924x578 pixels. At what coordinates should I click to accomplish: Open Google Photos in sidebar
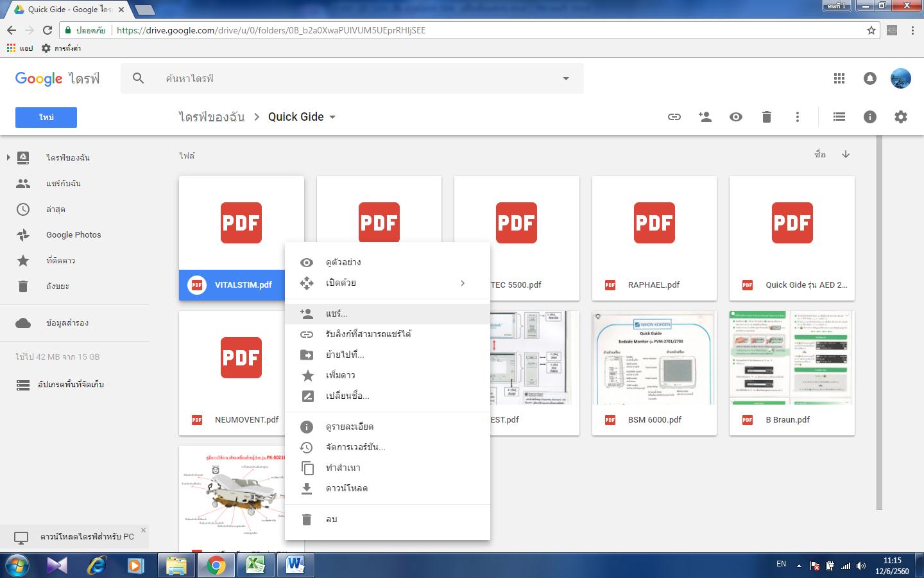tap(74, 234)
